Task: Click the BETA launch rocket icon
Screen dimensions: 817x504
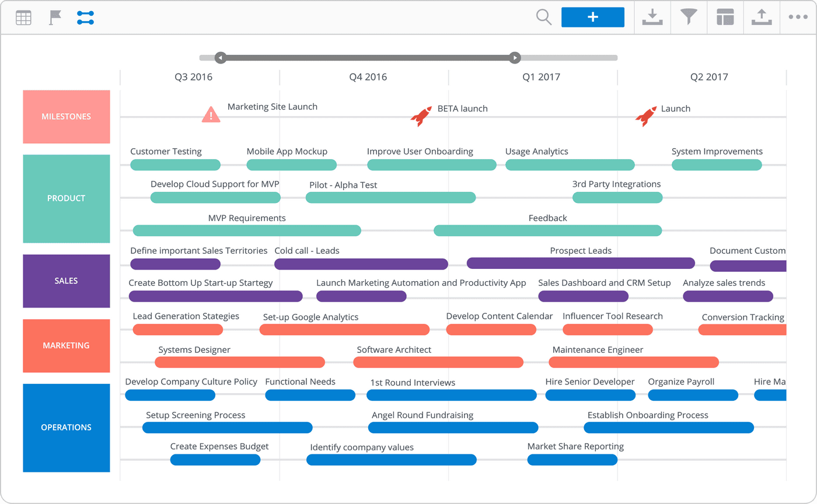Action: (421, 117)
